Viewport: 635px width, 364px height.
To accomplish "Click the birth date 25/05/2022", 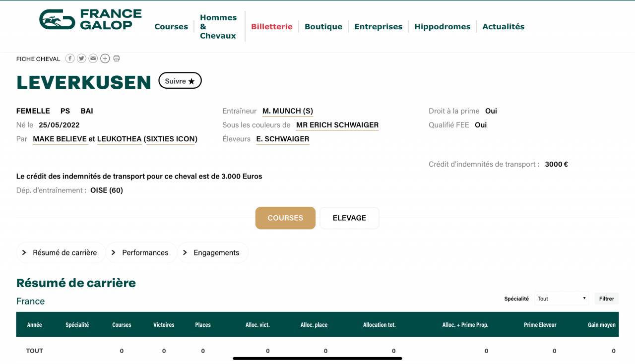I will point(59,125).
